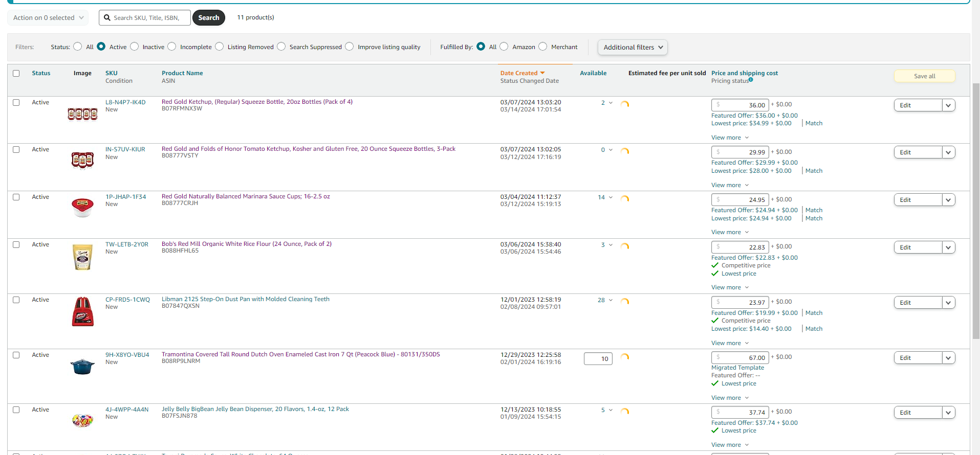Sort by Price and shipping cost header
Image resolution: width=980 pixels, height=455 pixels.
[745, 73]
